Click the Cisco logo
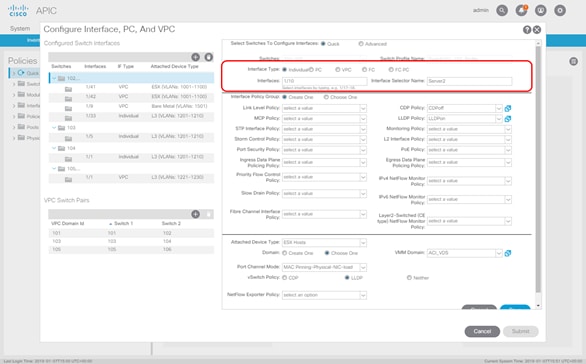Viewport: 586px width, 364px height. (18, 10)
